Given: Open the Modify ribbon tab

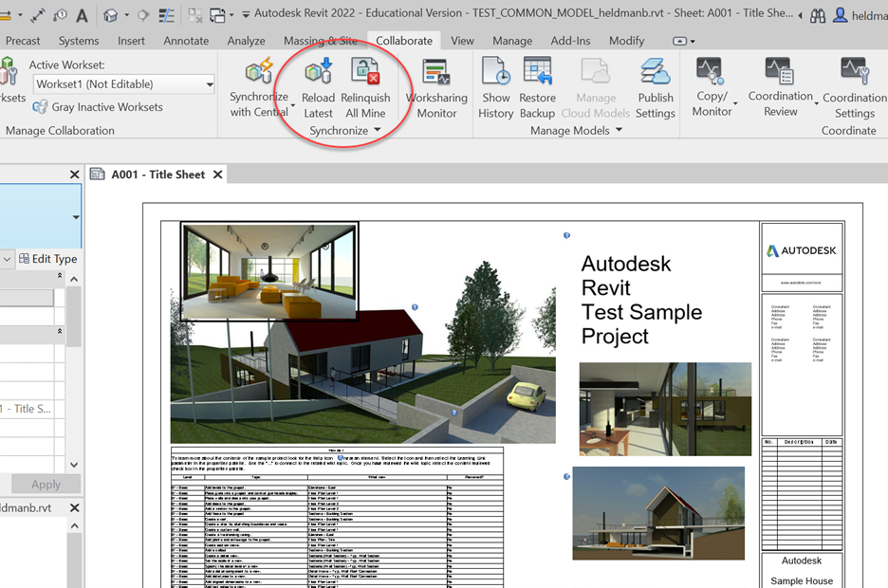Looking at the screenshot, I should pyautogui.click(x=627, y=41).
